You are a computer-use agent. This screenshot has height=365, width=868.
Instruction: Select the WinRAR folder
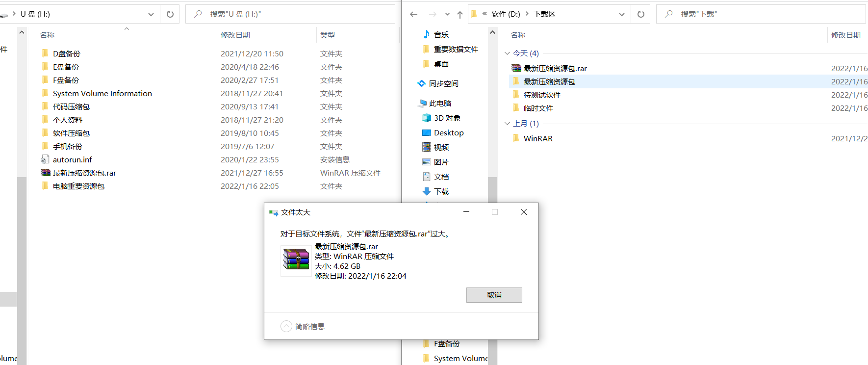pos(538,138)
